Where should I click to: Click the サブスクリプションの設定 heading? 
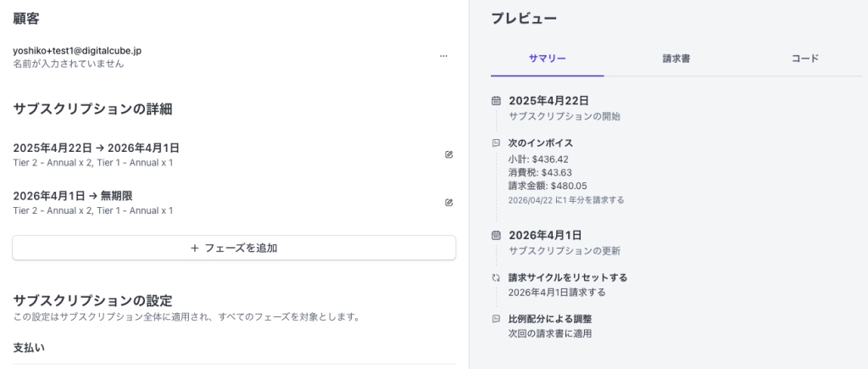(x=92, y=301)
